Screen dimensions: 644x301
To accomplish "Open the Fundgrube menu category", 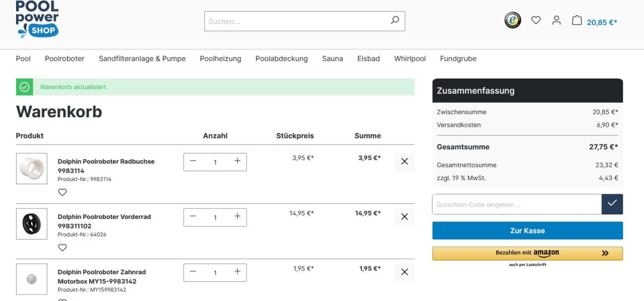I will click(458, 59).
